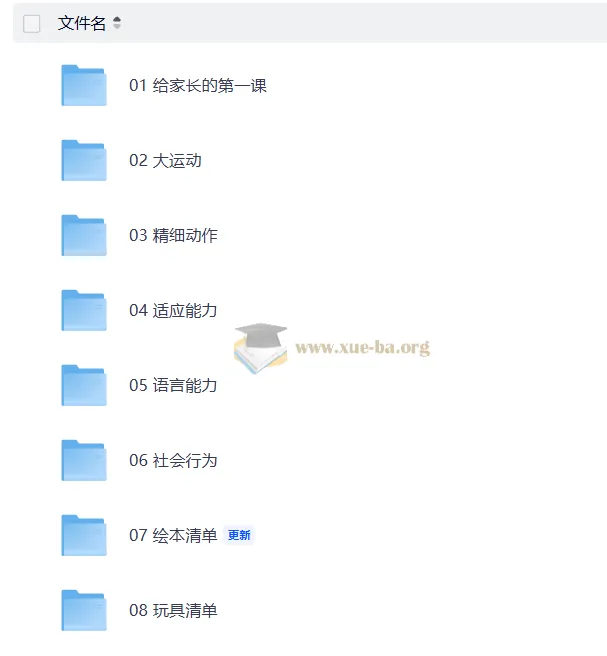Select the 04 适应能力 folder name
The image size is (607, 656).
[x=173, y=310]
